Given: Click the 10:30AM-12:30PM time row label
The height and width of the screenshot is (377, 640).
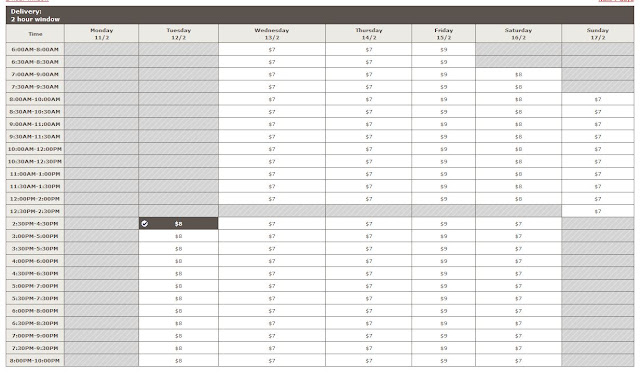Looking at the screenshot, I should pyautogui.click(x=35, y=162).
